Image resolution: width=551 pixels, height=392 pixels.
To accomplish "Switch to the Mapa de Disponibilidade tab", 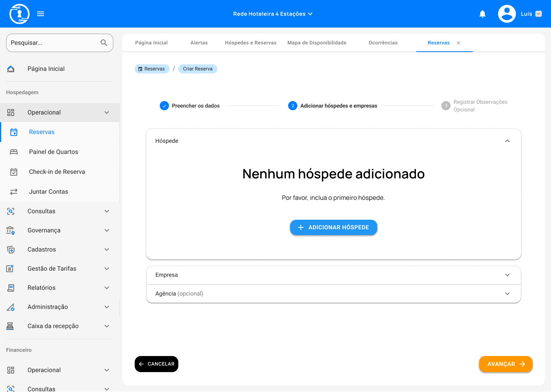I will (x=317, y=43).
